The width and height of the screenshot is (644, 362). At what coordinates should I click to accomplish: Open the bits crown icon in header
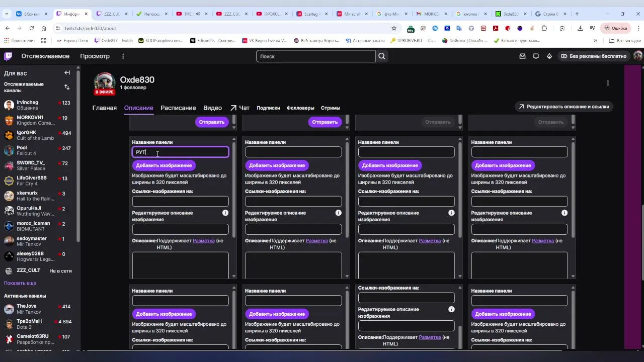[x=549, y=56]
